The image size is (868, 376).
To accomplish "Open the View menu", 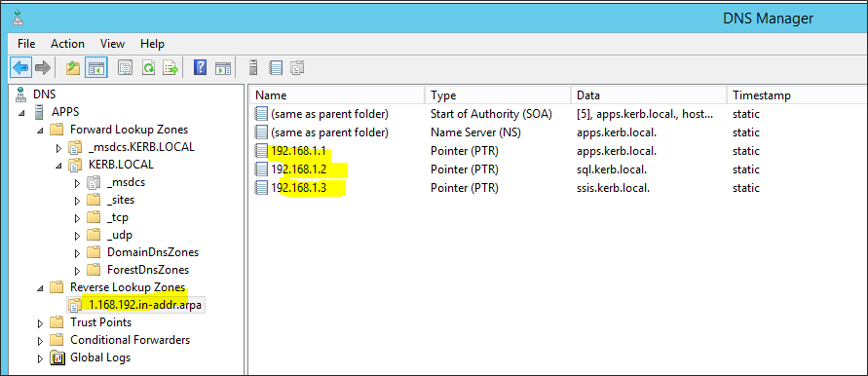I will [112, 44].
